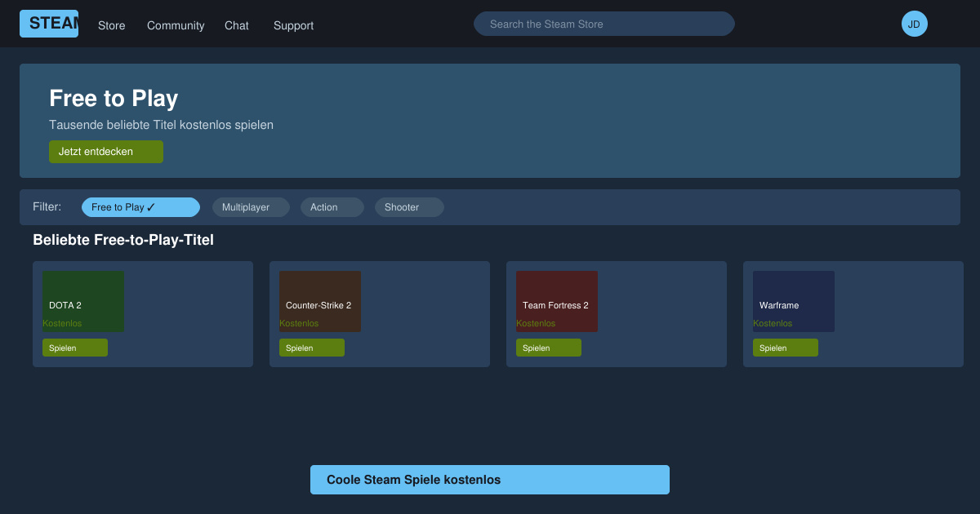Open the Store menu

pos(112,25)
